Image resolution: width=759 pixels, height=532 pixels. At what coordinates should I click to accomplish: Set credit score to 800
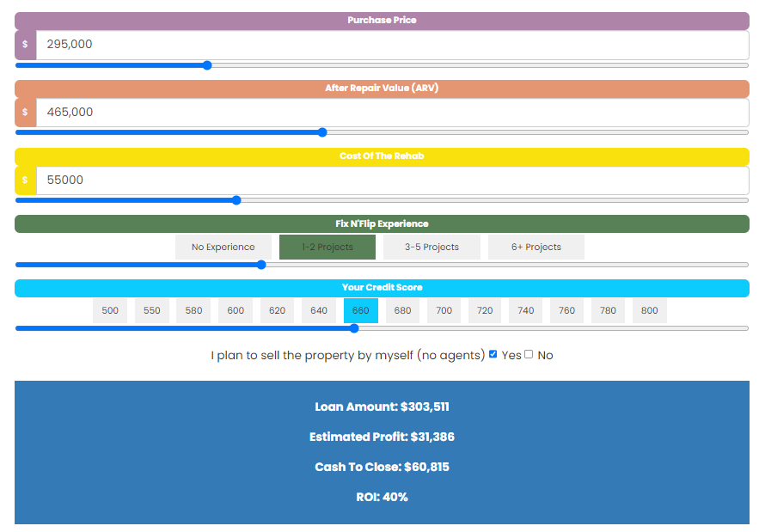(650, 311)
